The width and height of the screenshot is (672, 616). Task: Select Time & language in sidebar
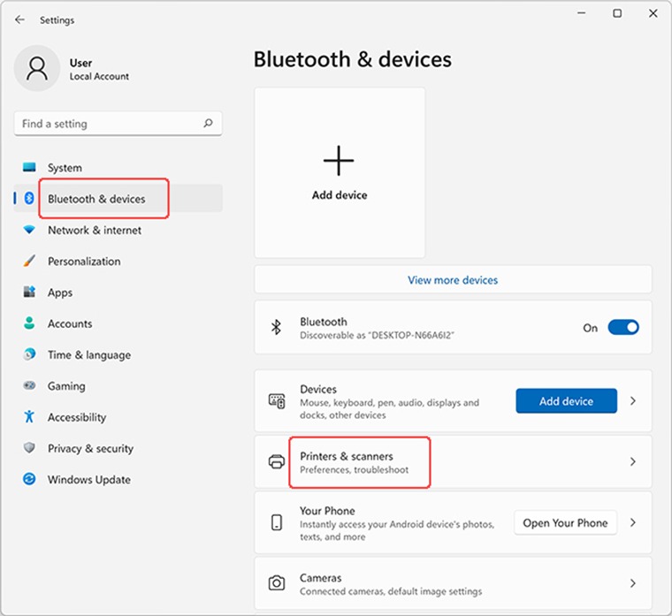pos(89,354)
